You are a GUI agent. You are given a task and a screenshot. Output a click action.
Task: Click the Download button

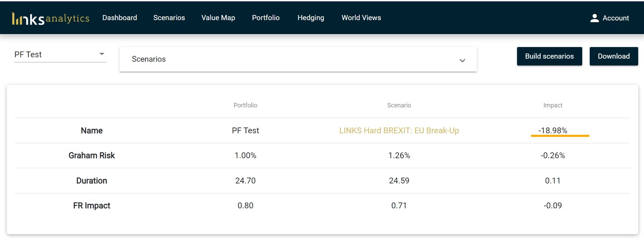tap(613, 56)
